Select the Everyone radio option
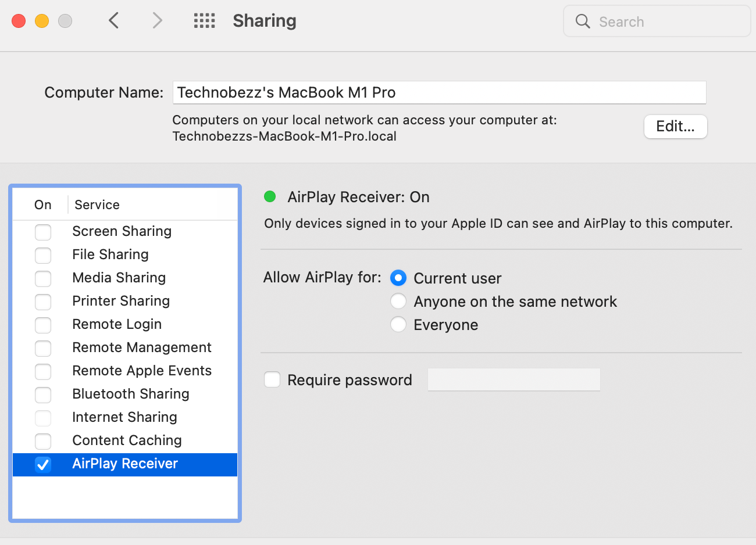756x545 pixels. pyautogui.click(x=398, y=324)
